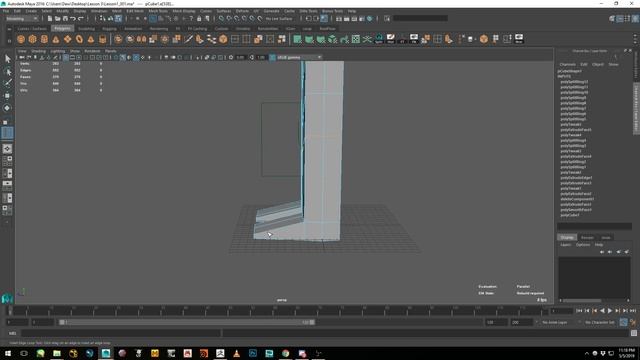Click Layers menu in Layer Editor
640x360 pixels.
tap(565, 245)
